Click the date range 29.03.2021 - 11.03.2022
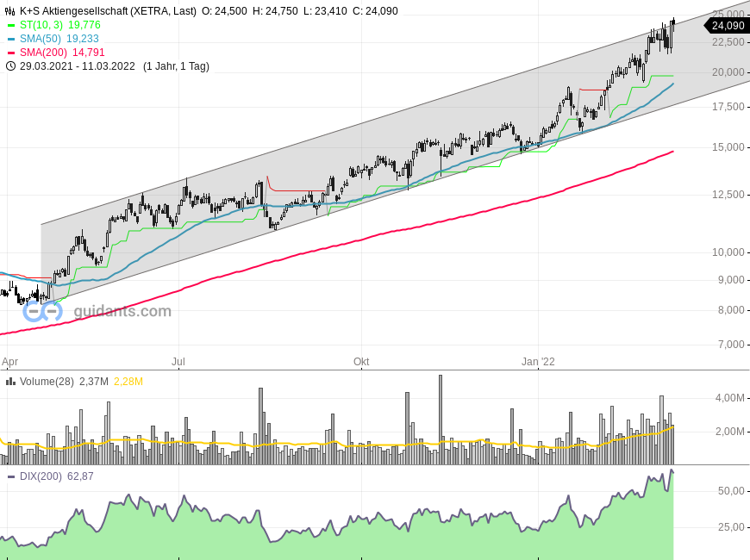 (78, 66)
